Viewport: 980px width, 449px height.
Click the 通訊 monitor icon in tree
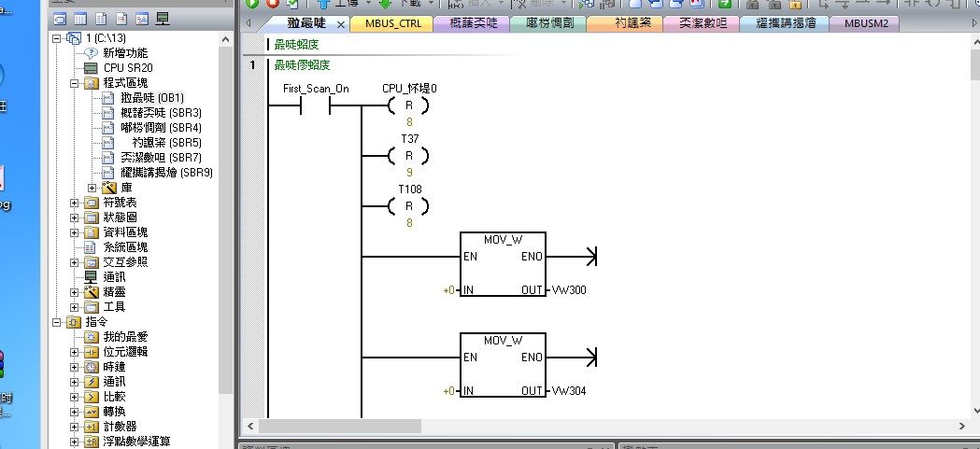pos(91,276)
